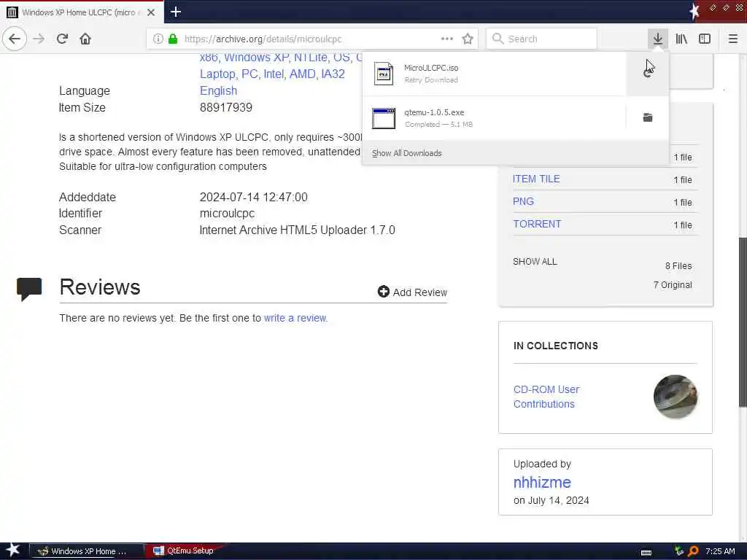Click the network tray icon
This screenshot has height=560, width=747.
[x=679, y=551]
